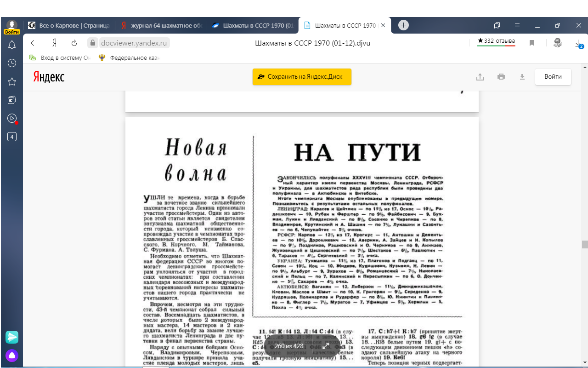Open the browser tab manager icon

[497, 25]
